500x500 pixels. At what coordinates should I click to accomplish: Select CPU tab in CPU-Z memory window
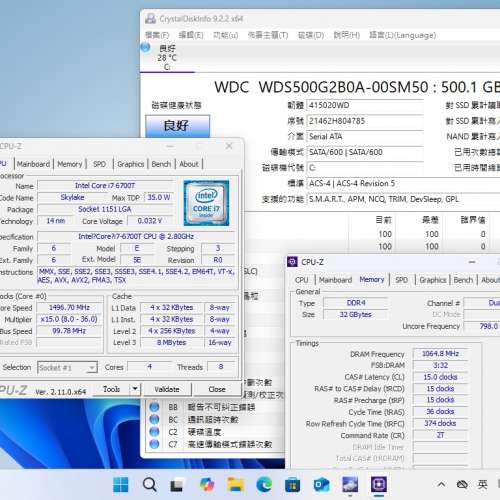click(302, 280)
